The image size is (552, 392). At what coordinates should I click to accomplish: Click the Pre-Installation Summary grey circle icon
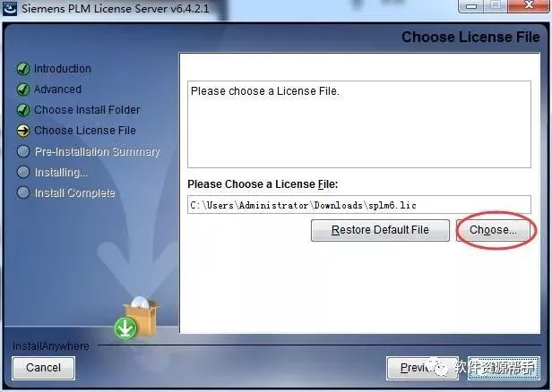tap(23, 151)
